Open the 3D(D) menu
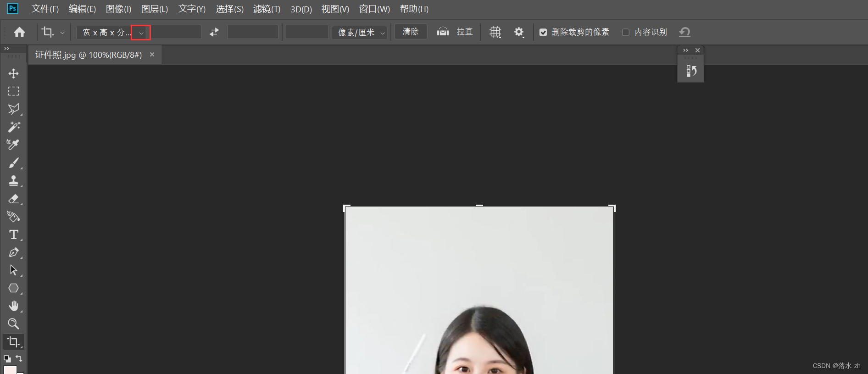 (x=301, y=9)
